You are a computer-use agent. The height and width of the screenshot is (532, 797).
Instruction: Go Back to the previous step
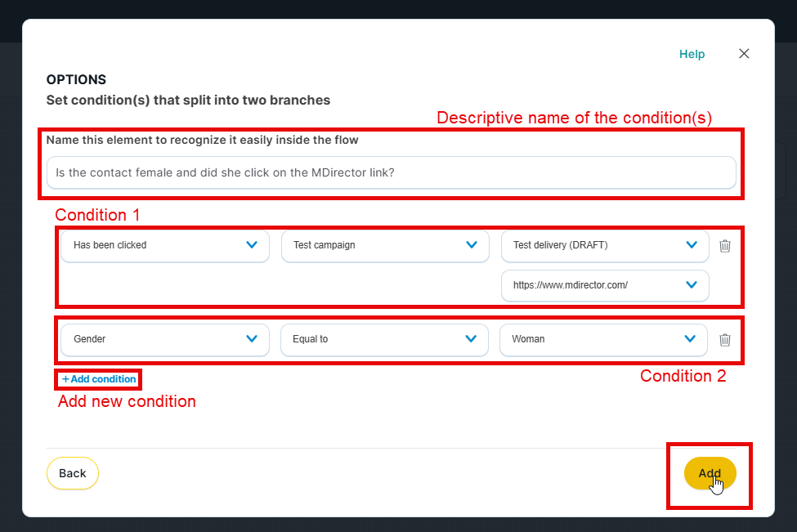[x=73, y=473]
